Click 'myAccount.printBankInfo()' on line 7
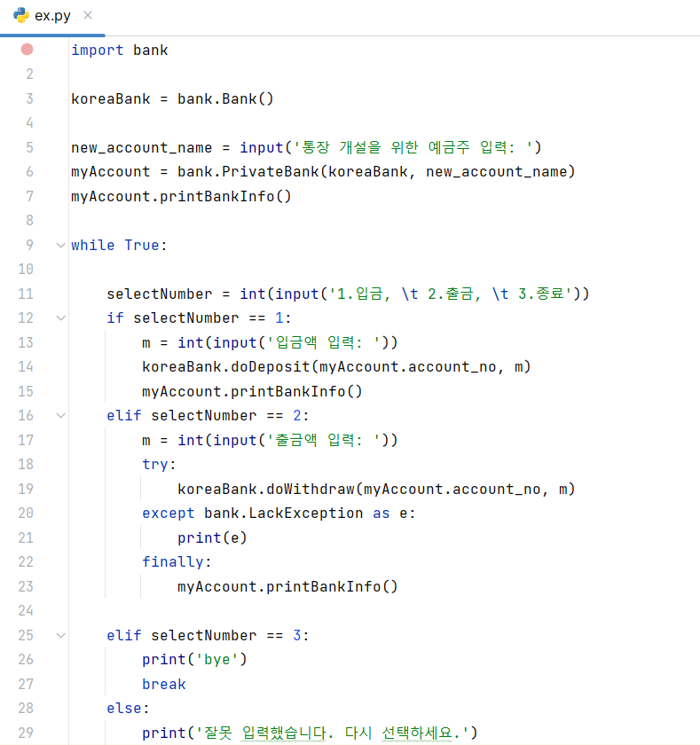 (181, 196)
